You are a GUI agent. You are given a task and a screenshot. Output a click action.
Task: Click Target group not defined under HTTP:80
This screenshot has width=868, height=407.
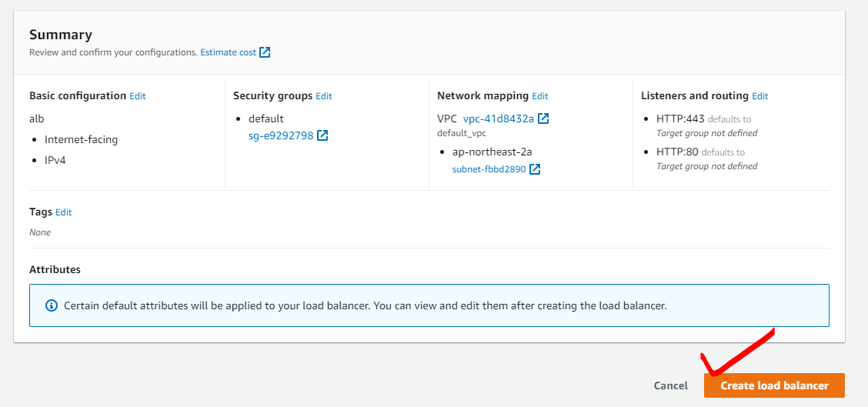click(x=707, y=166)
